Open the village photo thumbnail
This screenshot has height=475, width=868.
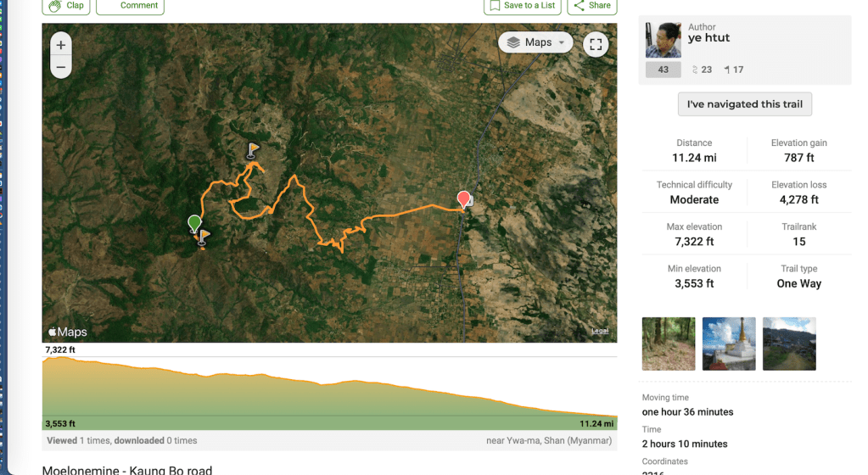click(789, 344)
